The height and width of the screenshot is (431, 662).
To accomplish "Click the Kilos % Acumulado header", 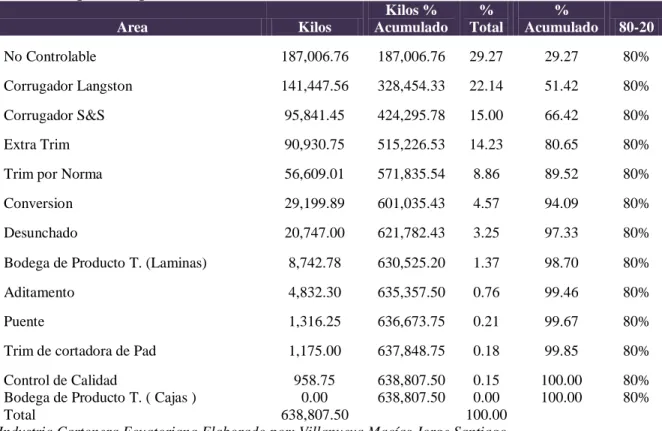I will (411, 19).
